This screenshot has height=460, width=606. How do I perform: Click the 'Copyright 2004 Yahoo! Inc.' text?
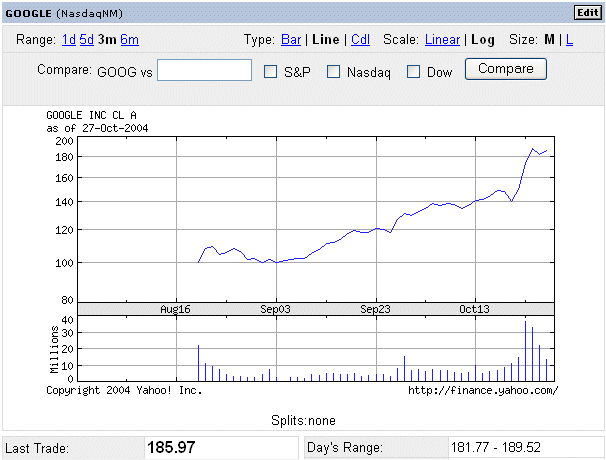[x=124, y=390]
